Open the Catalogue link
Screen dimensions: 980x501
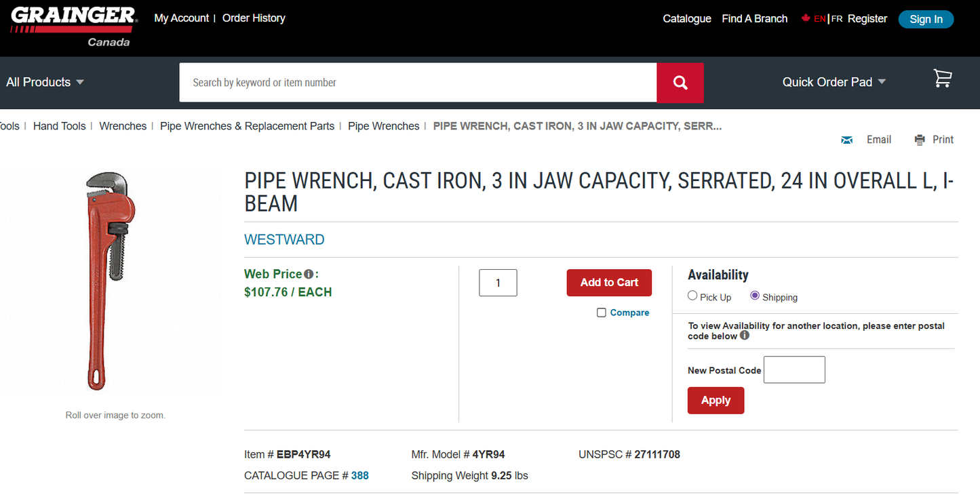687,19
